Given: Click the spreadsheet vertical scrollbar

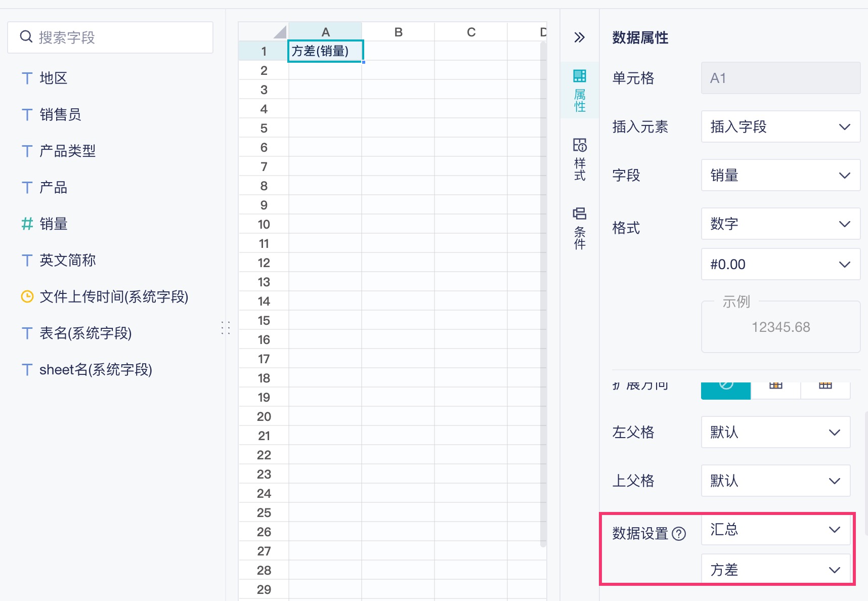Looking at the screenshot, I should (x=543, y=293).
